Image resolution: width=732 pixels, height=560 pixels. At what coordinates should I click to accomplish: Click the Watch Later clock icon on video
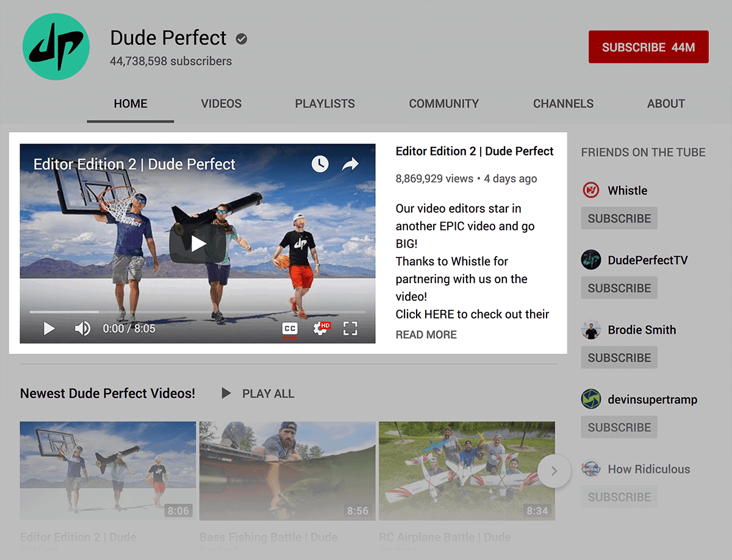320,163
